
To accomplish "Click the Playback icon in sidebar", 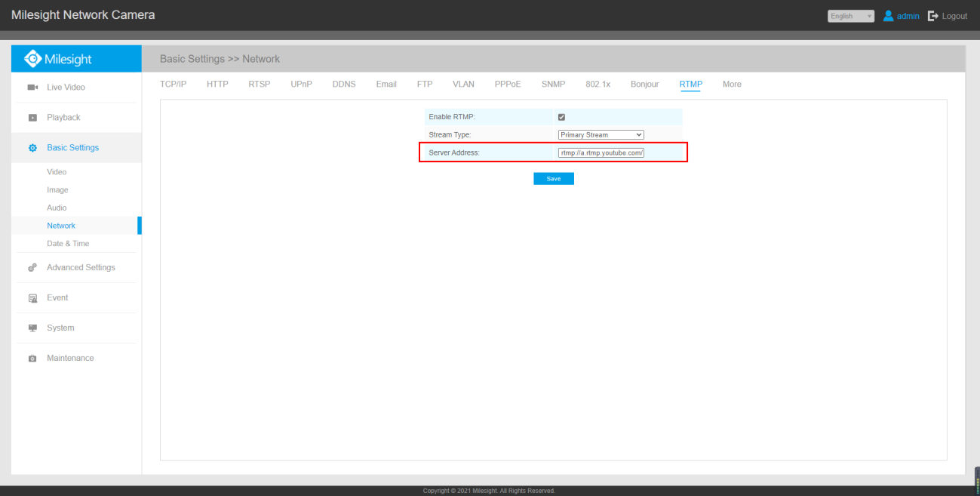I will tap(32, 118).
